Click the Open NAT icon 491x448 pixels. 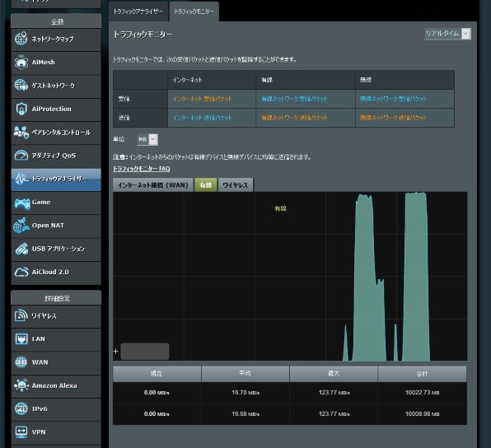tap(21, 226)
